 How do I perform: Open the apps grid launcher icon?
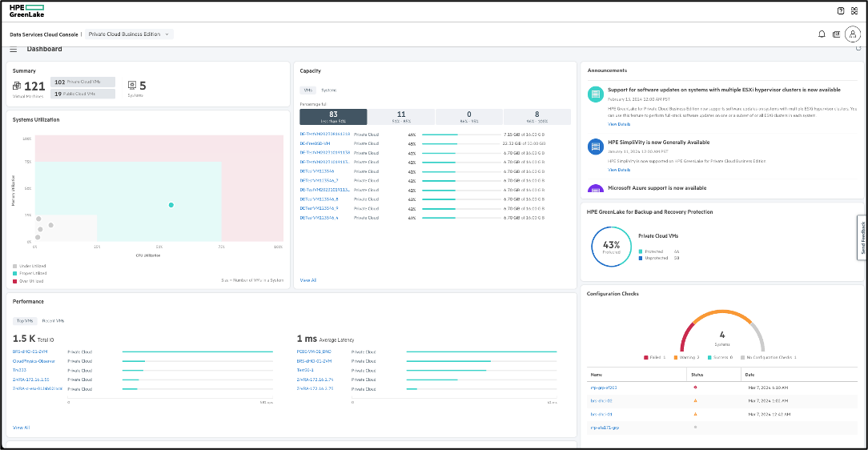pyautogui.click(x=854, y=11)
